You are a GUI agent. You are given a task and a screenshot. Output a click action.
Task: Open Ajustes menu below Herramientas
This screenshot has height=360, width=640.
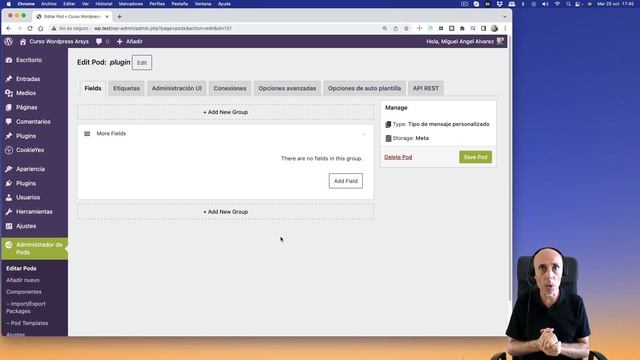[26, 226]
